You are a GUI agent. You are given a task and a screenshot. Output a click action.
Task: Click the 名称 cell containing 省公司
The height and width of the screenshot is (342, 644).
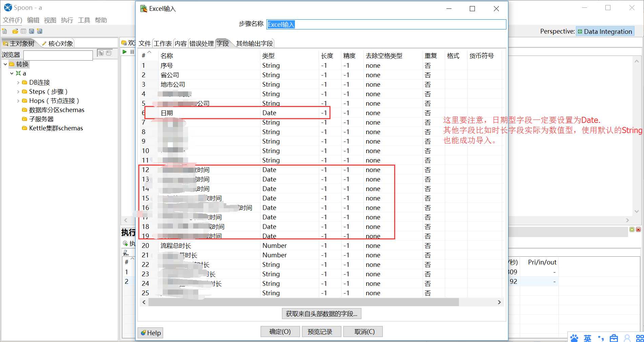pos(209,75)
